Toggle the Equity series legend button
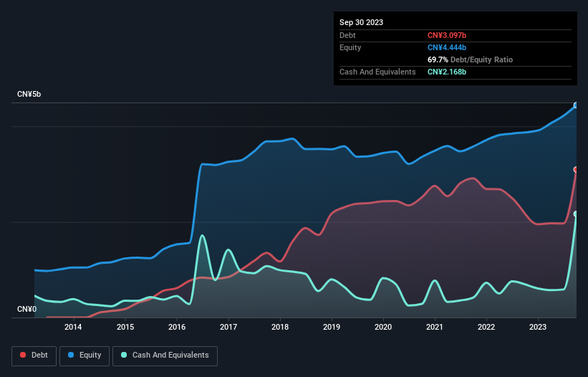The image size is (588, 377). [x=85, y=355]
